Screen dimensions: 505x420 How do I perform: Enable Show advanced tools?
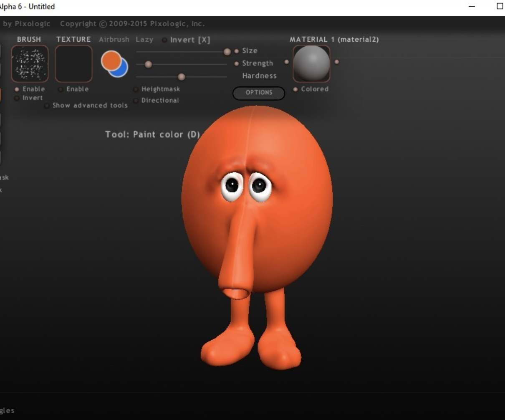click(x=47, y=106)
